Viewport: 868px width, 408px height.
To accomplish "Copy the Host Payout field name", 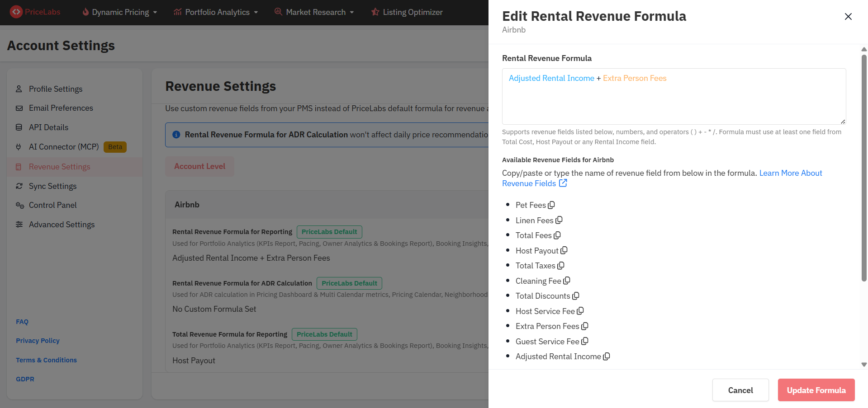I will pyautogui.click(x=564, y=250).
